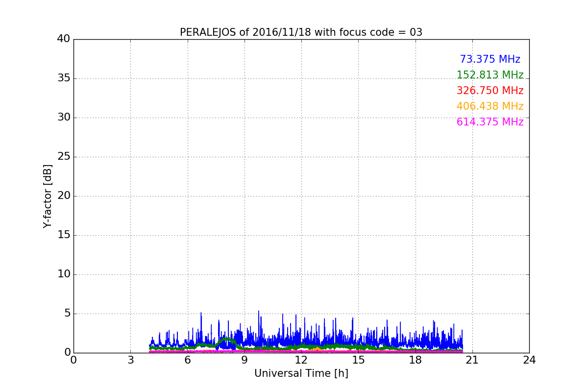Click the y-axis tick label 25

(x=64, y=157)
